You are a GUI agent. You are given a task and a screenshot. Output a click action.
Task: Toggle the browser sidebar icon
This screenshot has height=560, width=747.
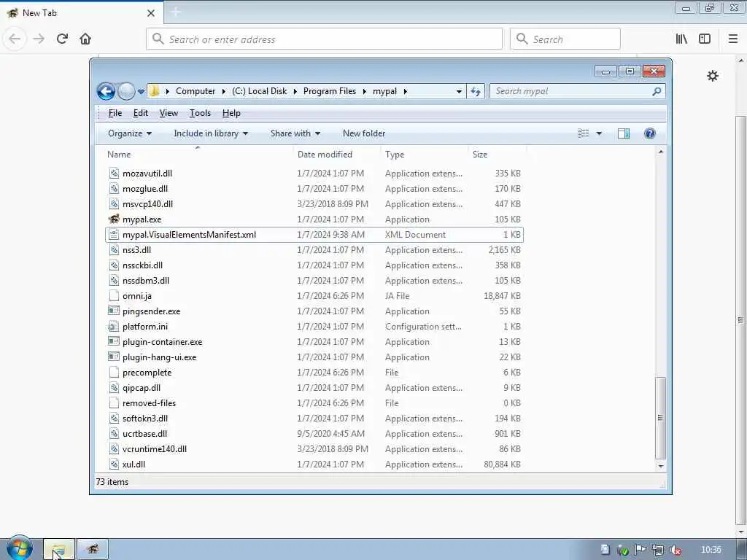click(705, 39)
